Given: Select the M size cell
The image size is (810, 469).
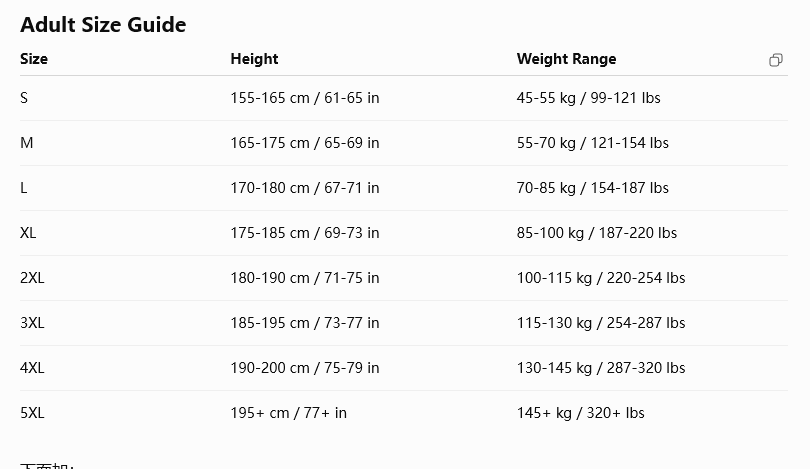Looking at the screenshot, I should point(26,143).
